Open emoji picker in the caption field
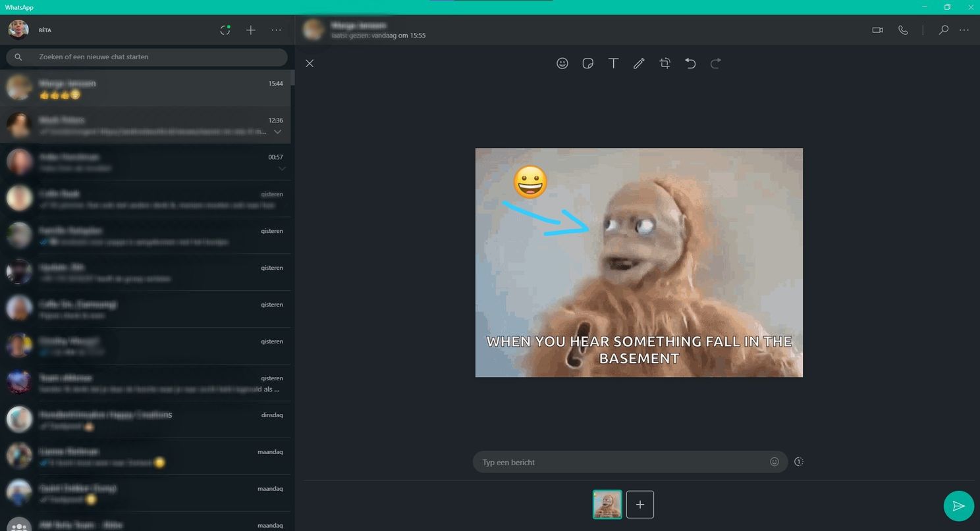The width and height of the screenshot is (980, 531). coord(775,462)
